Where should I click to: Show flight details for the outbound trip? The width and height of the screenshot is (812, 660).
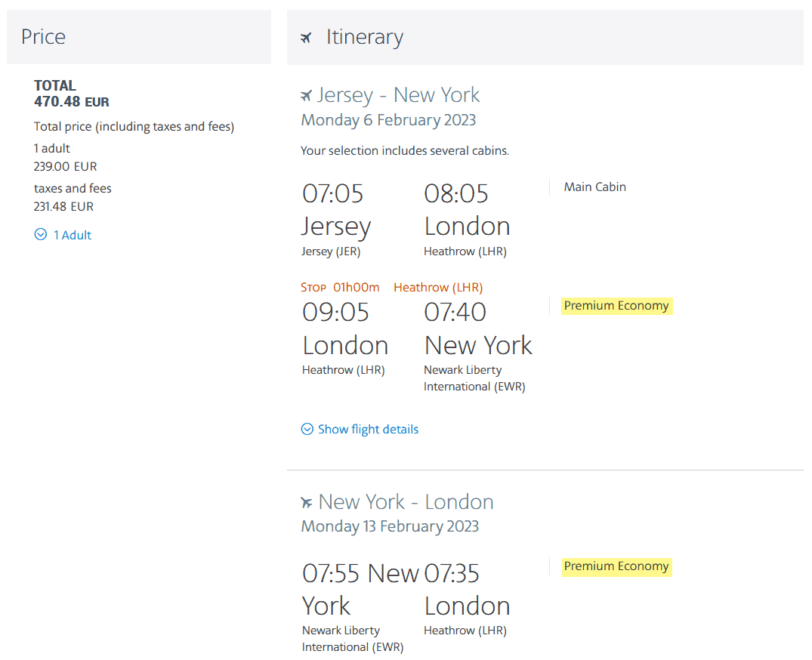368,430
